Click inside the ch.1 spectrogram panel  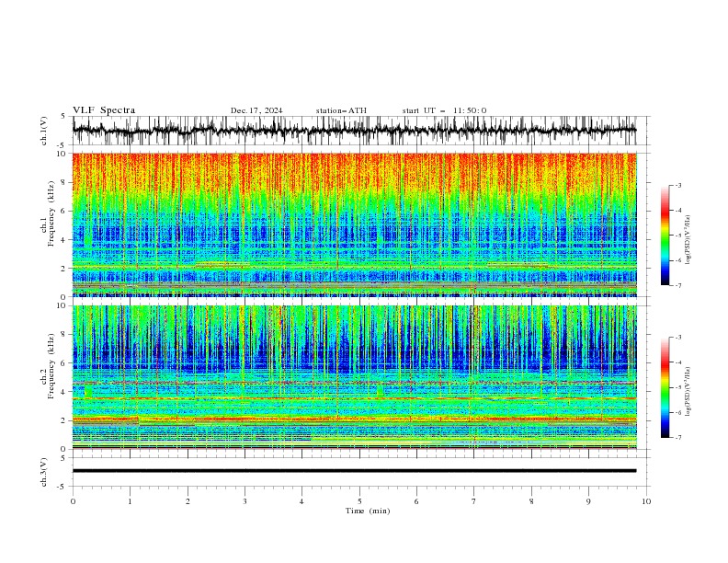pos(355,224)
